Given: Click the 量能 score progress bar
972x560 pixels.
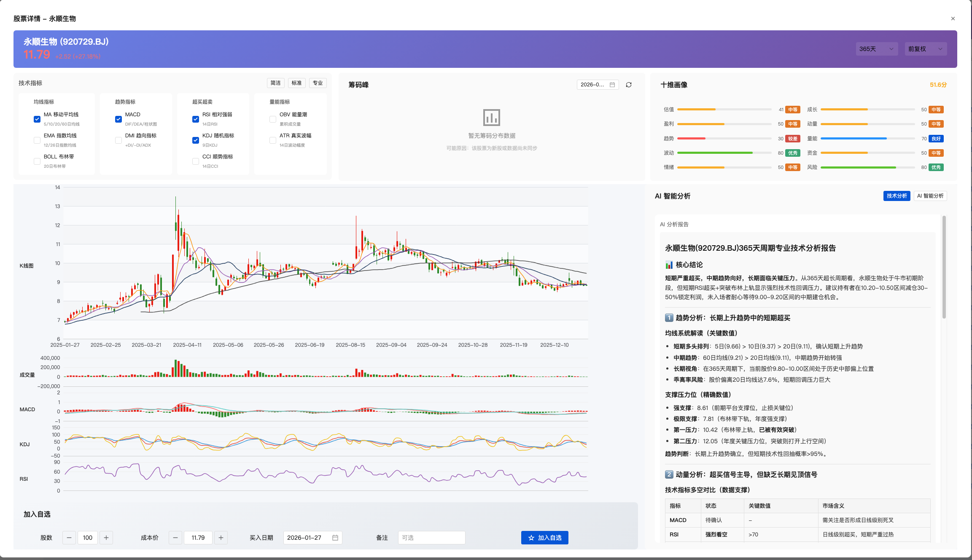Looking at the screenshot, I should point(867,139).
